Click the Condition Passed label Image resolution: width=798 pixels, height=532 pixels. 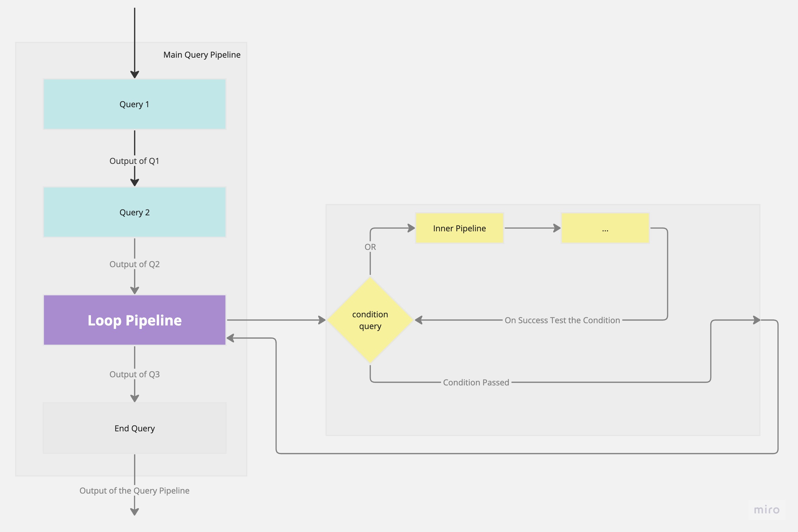coord(476,382)
